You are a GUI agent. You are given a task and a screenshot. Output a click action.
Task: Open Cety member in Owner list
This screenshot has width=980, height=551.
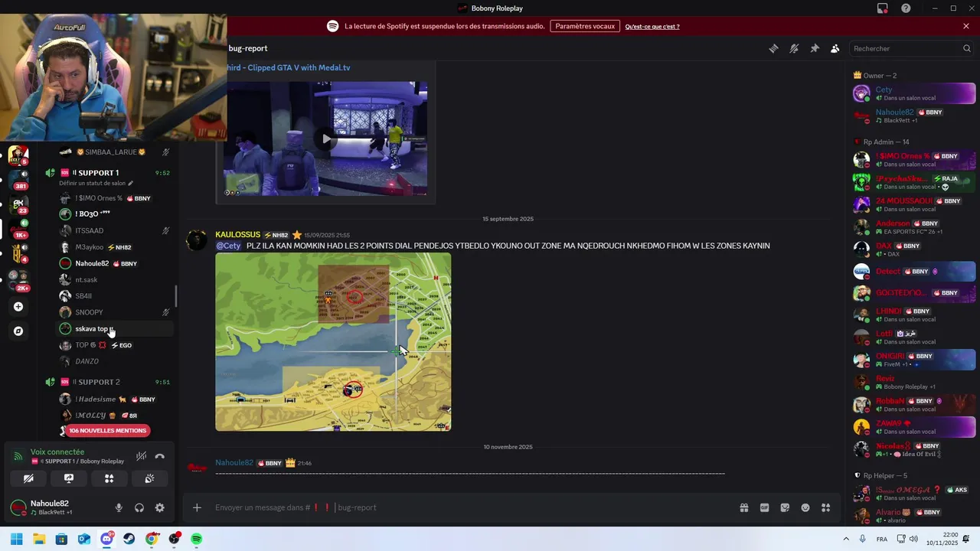[914, 93]
